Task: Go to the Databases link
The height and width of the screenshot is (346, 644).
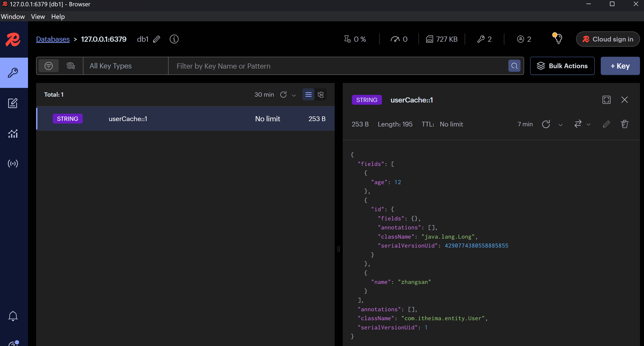Action: (53, 39)
